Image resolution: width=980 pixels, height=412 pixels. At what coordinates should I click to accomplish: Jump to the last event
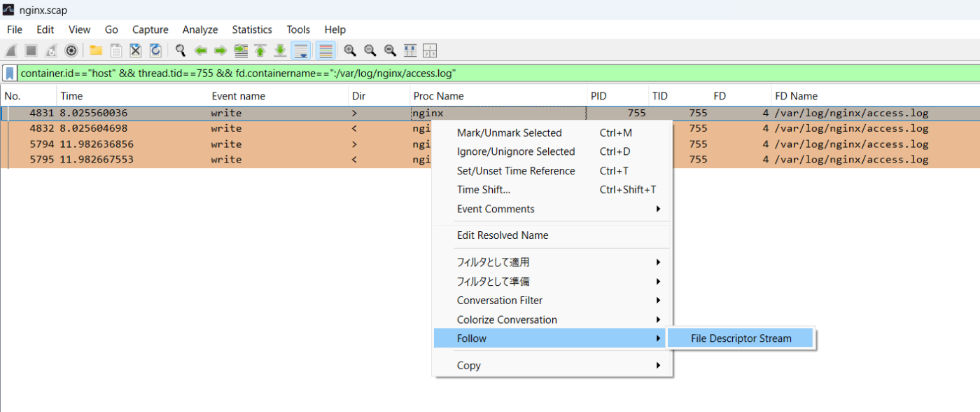(x=280, y=50)
